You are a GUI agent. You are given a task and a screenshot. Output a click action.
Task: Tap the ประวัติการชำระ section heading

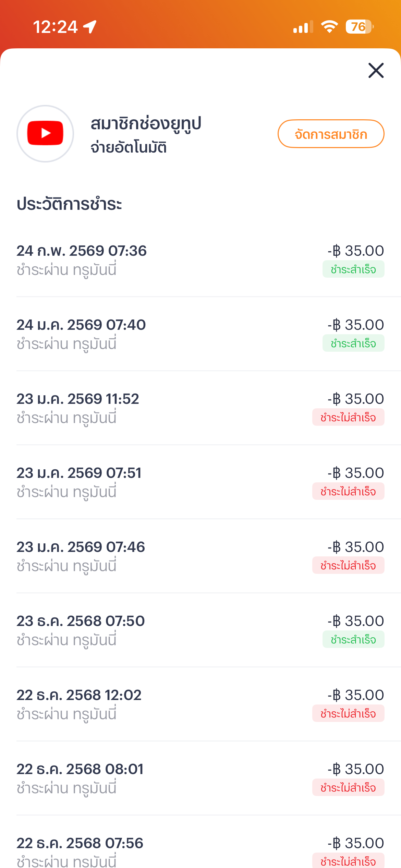[69, 204]
